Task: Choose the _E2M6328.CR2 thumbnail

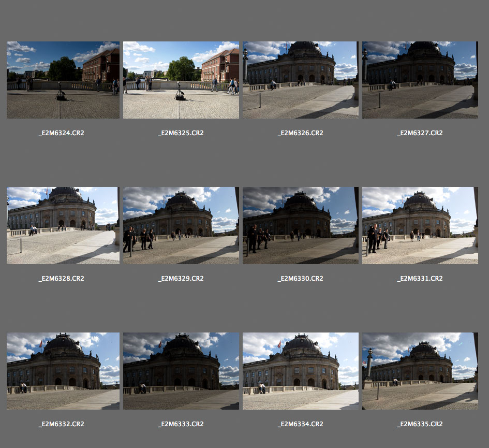Action: 63,225
